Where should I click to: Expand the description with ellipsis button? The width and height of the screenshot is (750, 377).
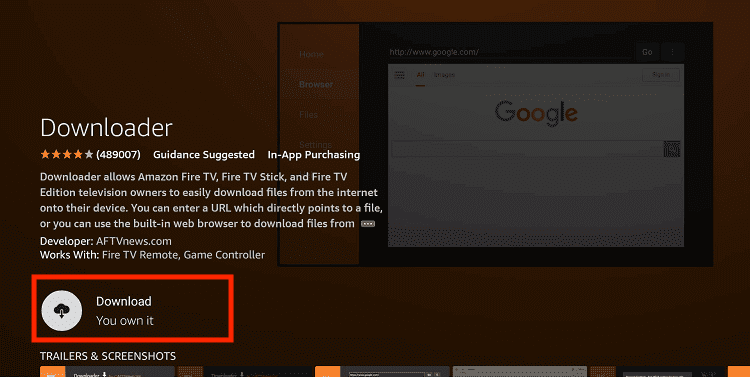point(368,224)
